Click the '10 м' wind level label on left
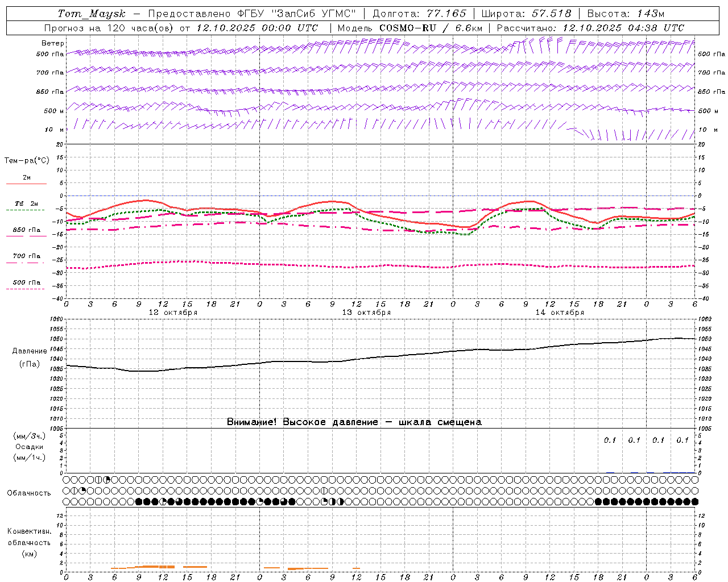Screen dimensions: 728x582 pyautogui.click(x=55, y=130)
